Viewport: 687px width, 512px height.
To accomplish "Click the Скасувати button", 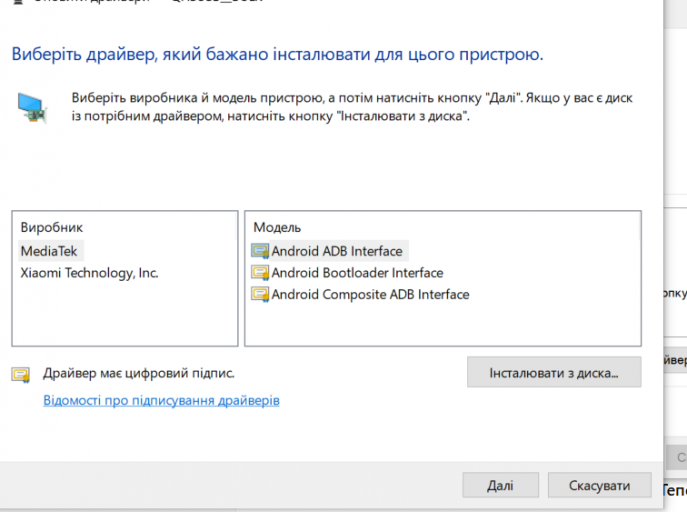I will click(x=599, y=485).
